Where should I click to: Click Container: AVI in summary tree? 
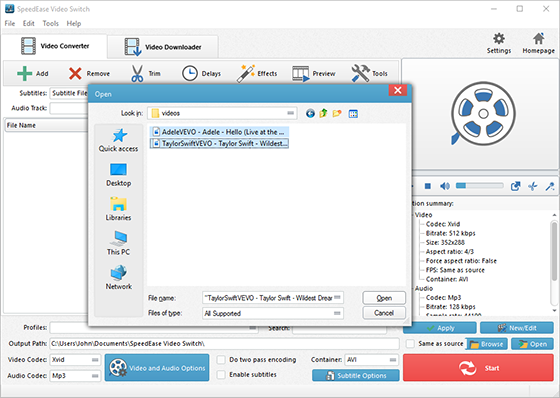point(447,279)
